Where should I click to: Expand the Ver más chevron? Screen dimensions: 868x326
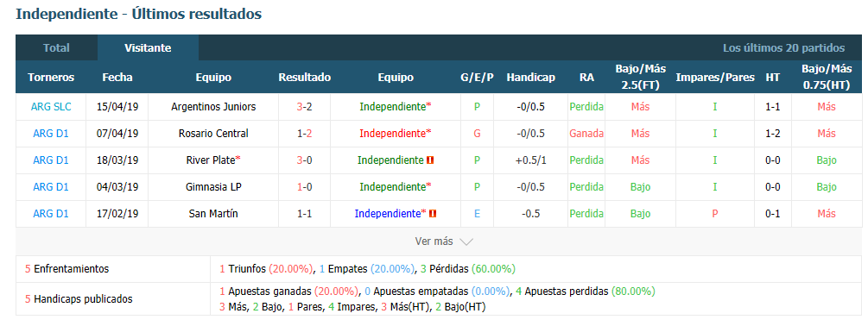coord(466,242)
